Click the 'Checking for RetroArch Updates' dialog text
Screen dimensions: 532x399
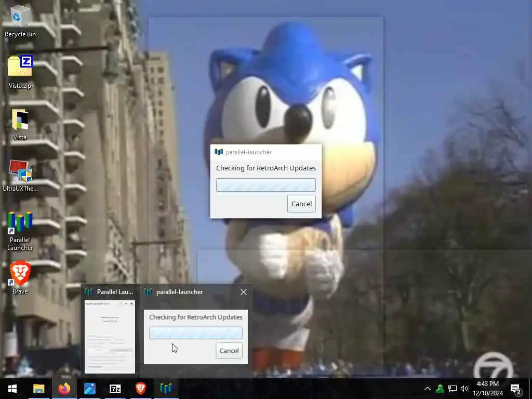(266, 168)
